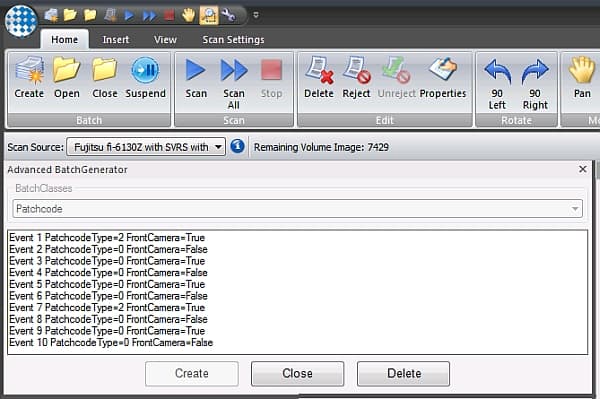The height and width of the screenshot is (399, 600).
Task: Open the Patchcode BatchClasses dropdown
Action: point(297,208)
